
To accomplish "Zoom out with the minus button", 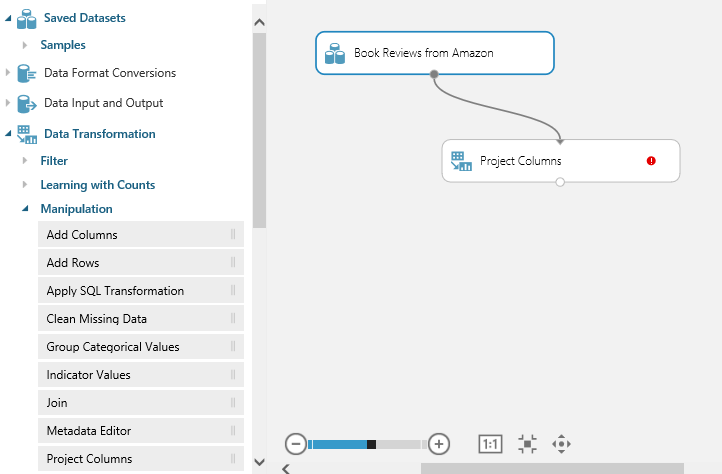I will [x=296, y=444].
